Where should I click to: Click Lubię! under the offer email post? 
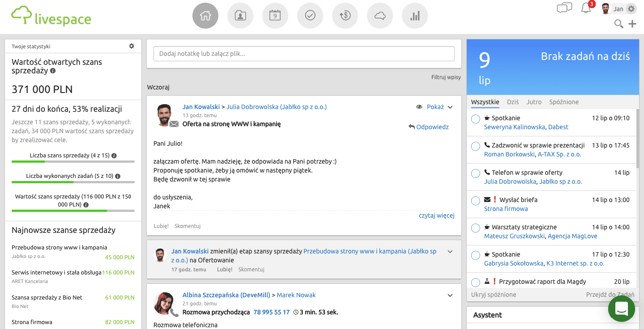click(161, 226)
